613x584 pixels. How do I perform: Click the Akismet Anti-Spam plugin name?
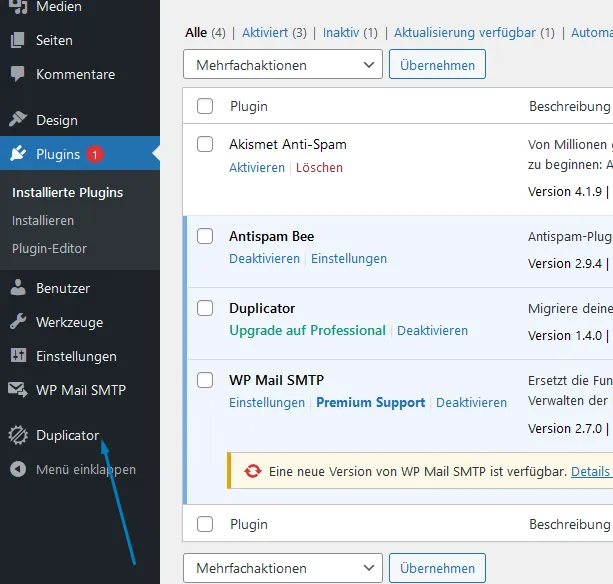point(288,144)
